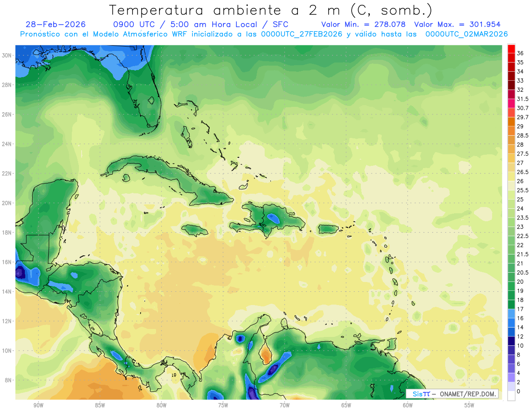Select the color scale value 20.5

tap(523, 273)
